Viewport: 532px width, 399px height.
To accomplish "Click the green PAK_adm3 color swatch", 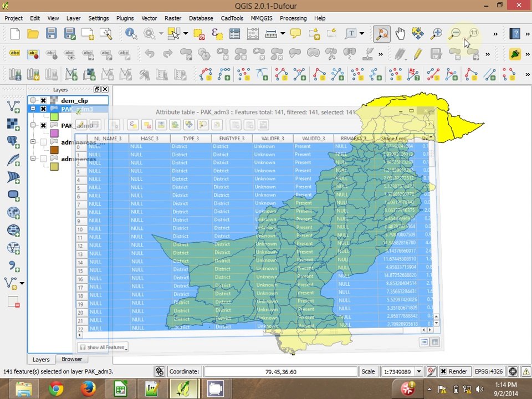I will pos(54,117).
